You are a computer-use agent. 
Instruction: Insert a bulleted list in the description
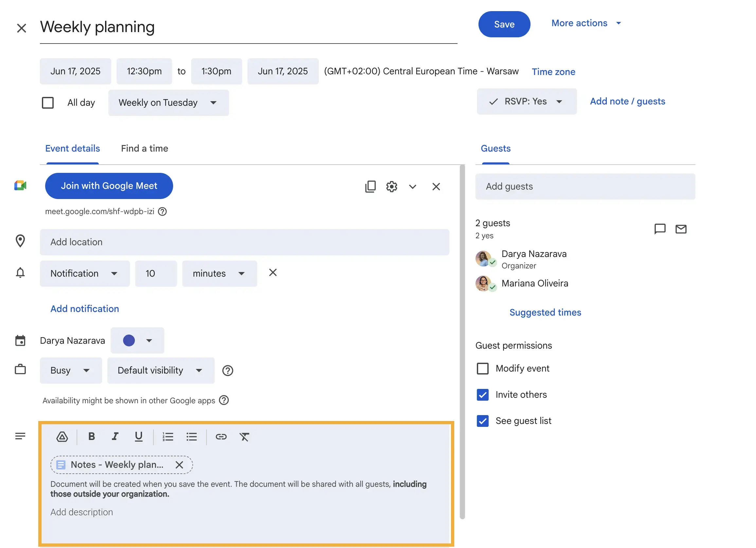192,437
